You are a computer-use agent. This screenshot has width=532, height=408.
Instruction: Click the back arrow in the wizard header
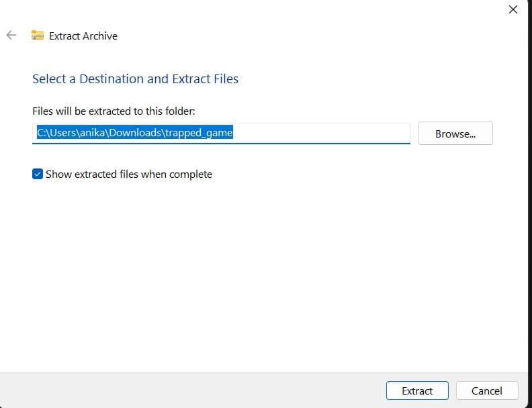pos(11,36)
